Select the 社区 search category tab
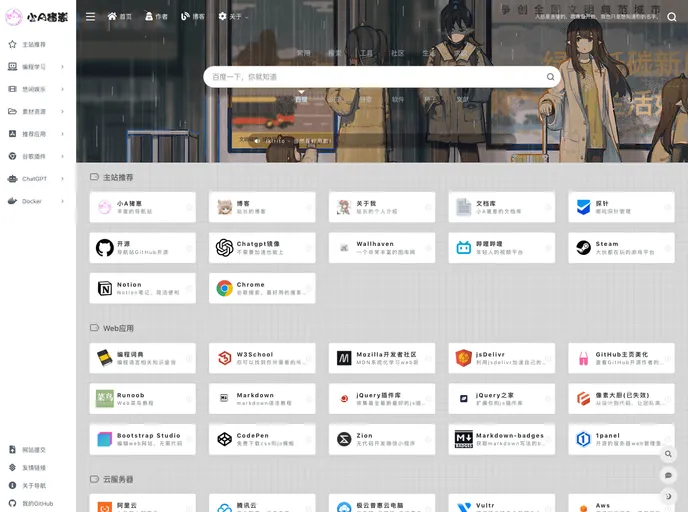This screenshot has height=512, width=688. click(x=397, y=53)
